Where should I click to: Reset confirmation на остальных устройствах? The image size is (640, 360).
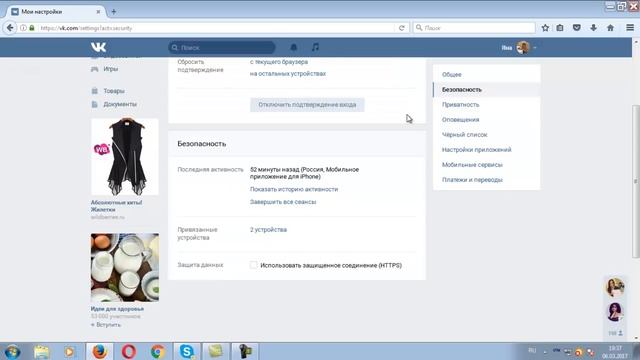point(288,74)
